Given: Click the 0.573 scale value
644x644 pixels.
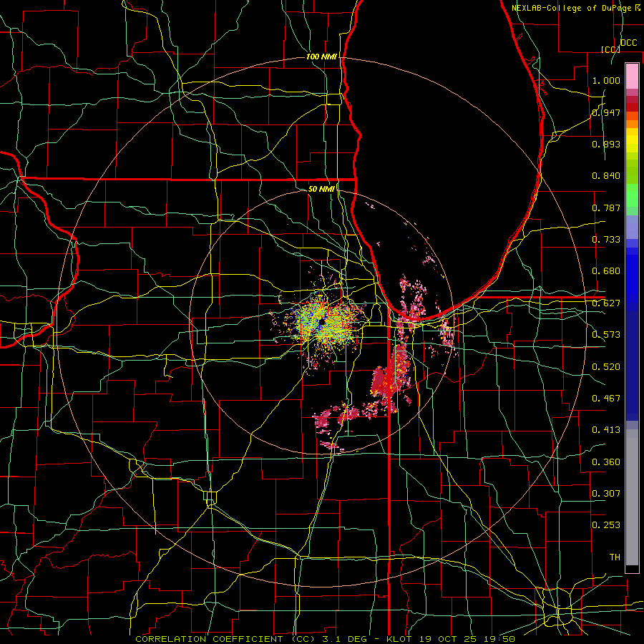Looking at the screenshot, I should click(606, 335).
